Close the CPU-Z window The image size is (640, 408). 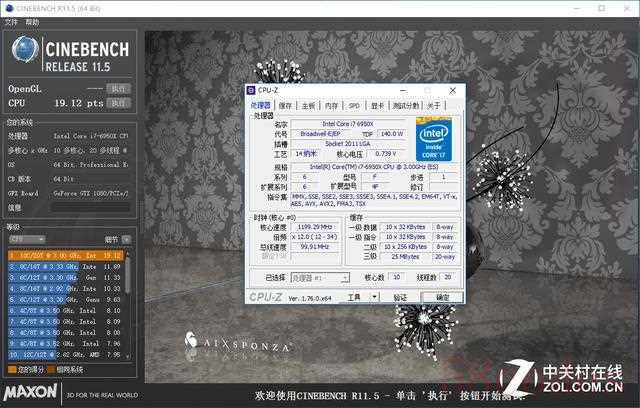(x=453, y=90)
